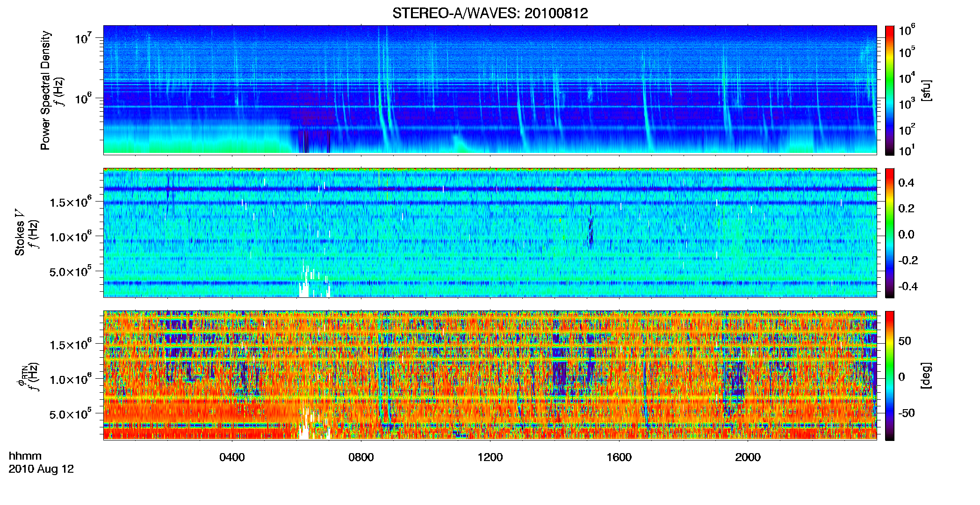The image size is (980, 505).
Task: Click 5.0×10^5 tick of the φ RTN panel
Action: tap(70, 414)
